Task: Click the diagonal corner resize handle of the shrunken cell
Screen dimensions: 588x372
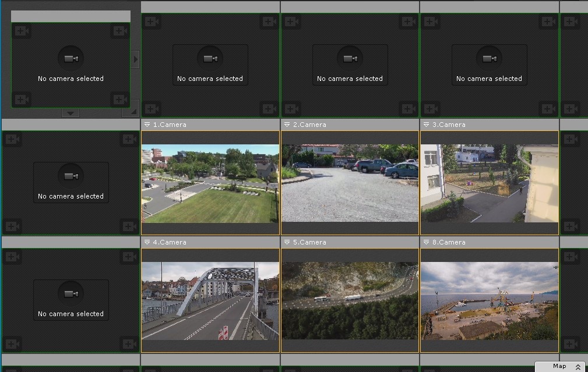Action: click(x=133, y=110)
